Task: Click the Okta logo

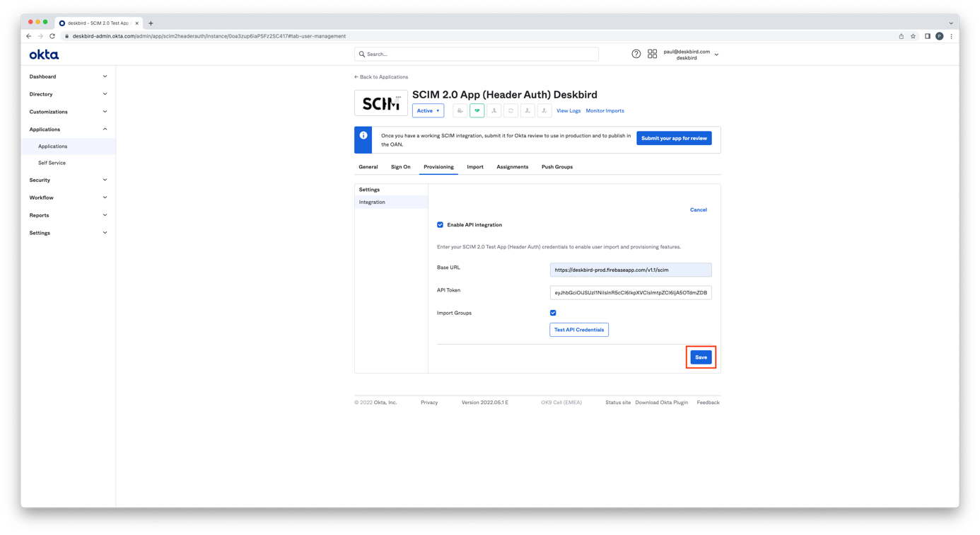Action: coord(44,54)
